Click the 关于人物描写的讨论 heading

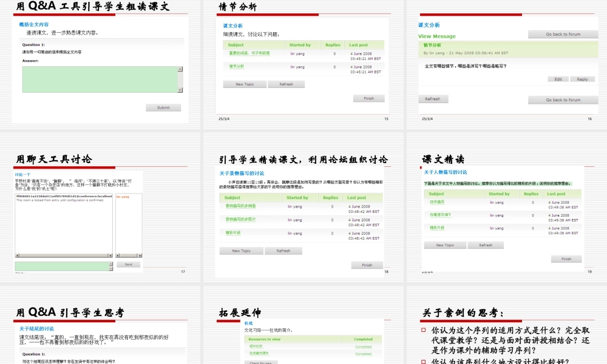click(446, 172)
